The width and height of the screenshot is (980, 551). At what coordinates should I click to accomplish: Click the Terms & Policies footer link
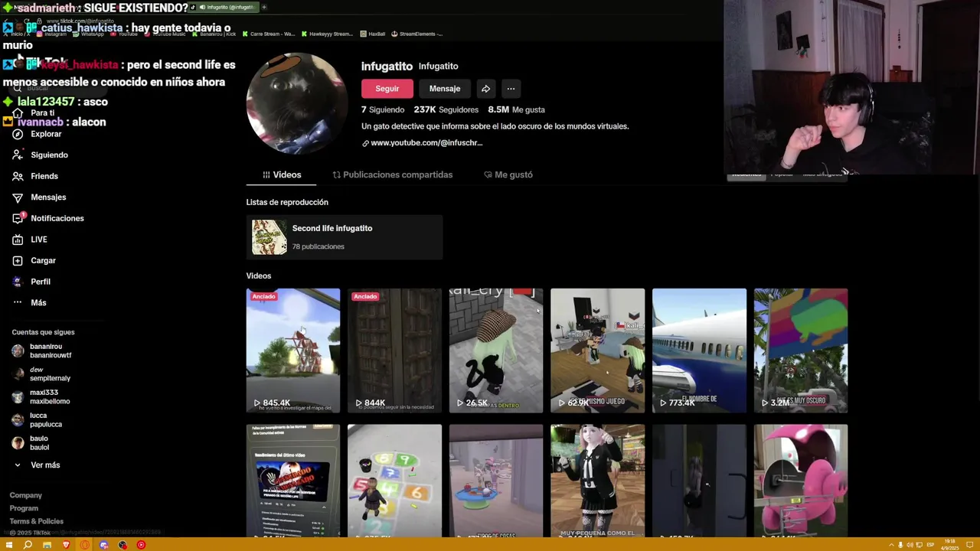tap(37, 521)
